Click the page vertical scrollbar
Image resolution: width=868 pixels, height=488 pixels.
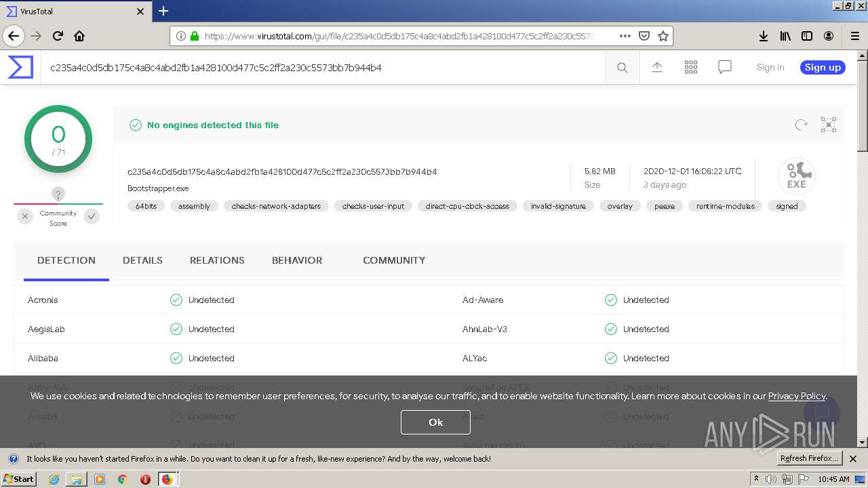pyautogui.click(x=863, y=249)
